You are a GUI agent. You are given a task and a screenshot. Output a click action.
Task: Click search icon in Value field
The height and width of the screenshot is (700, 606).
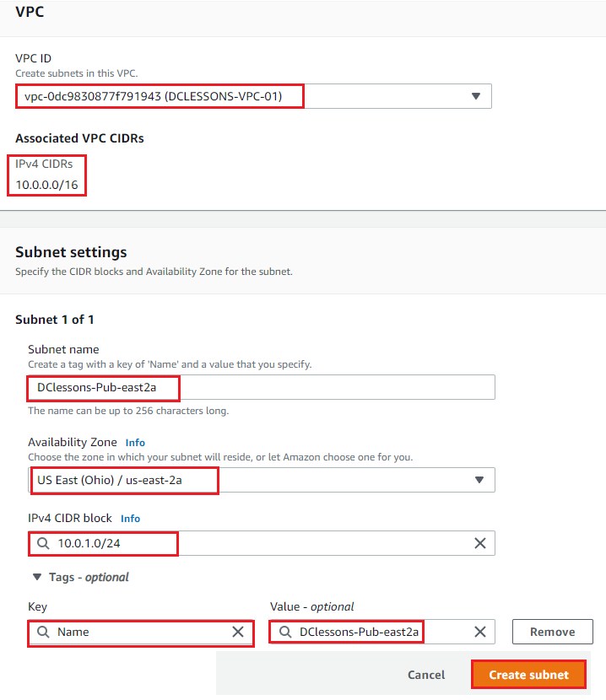285,632
